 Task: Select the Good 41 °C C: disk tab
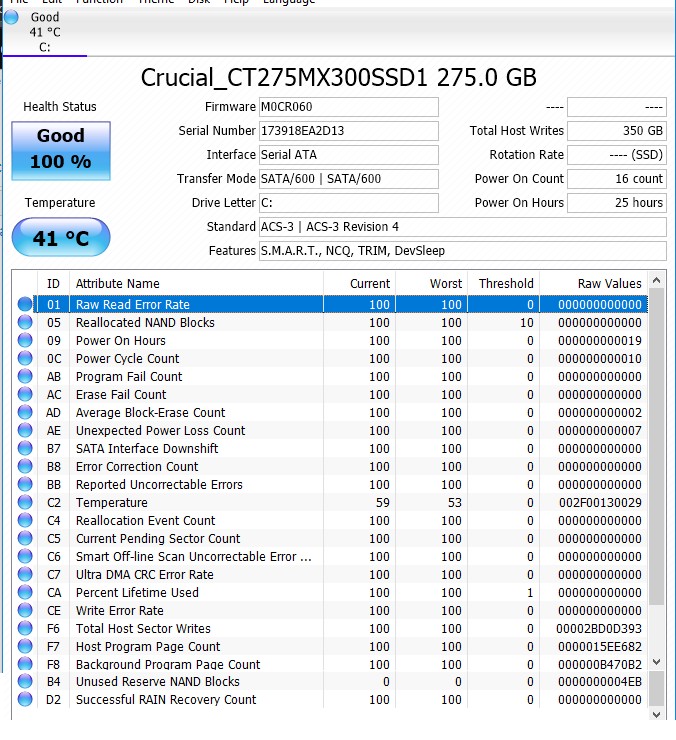(45, 32)
